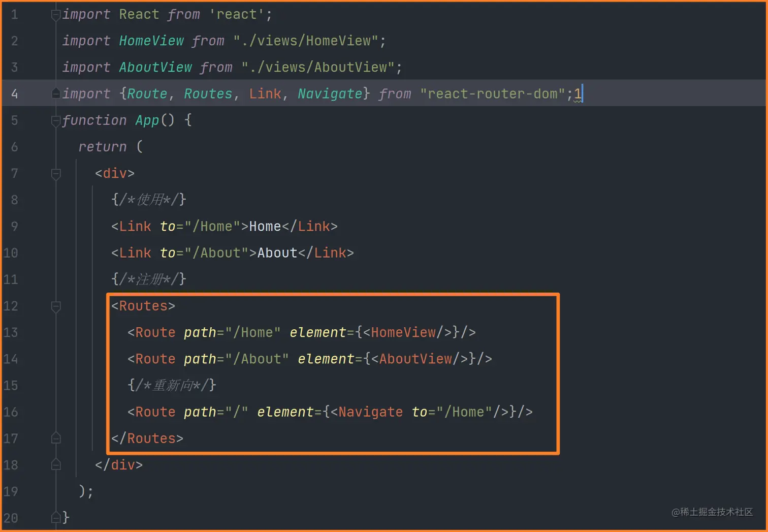Click path="/" attribute on line 16
This screenshot has width=768, height=532.
click(216, 412)
